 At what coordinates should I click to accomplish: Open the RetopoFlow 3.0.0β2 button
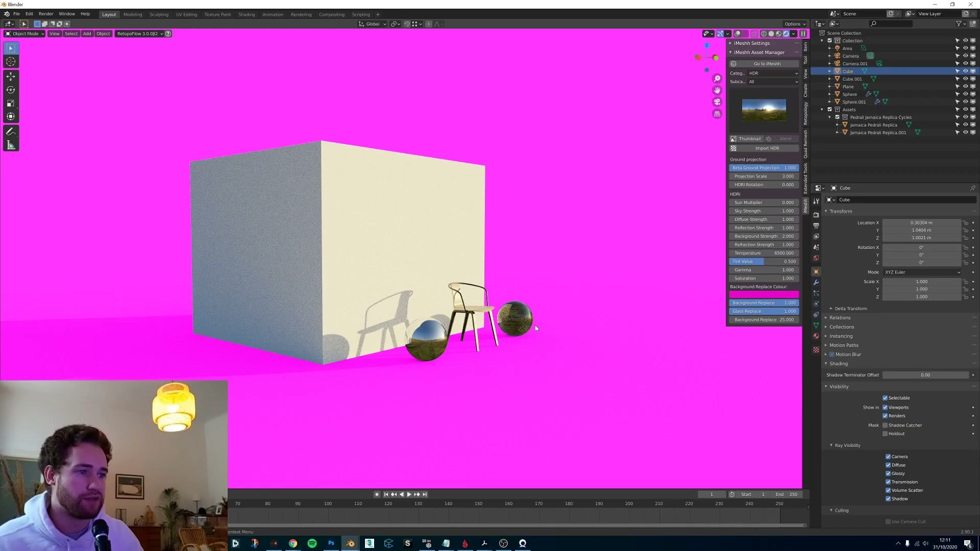pyautogui.click(x=139, y=34)
